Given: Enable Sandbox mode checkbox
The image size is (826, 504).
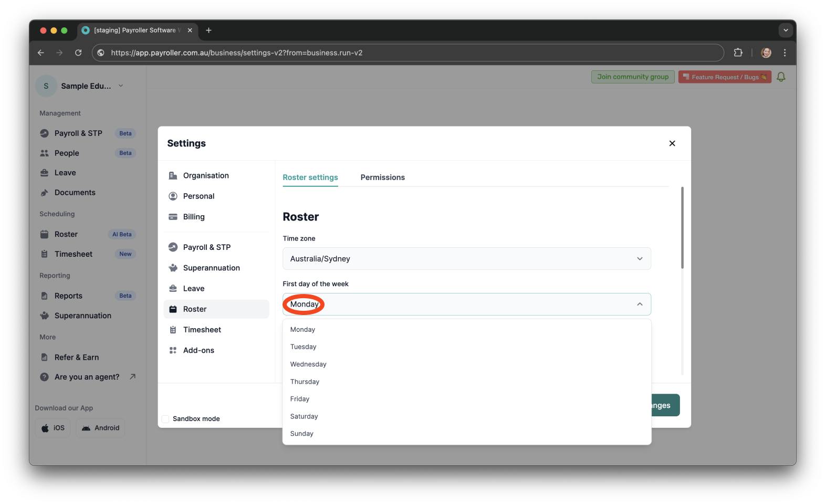Looking at the screenshot, I should coord(165,419).
